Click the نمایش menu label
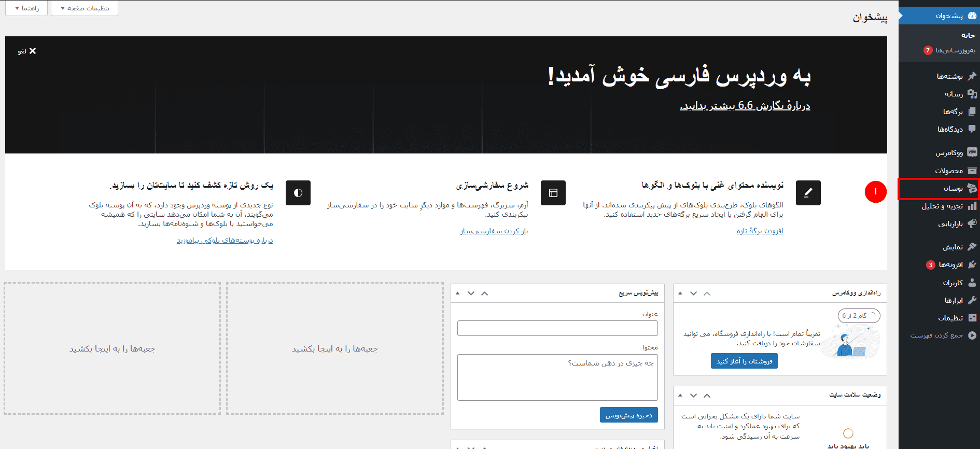Image resolution: width=980 pixels, height=449 pixels. coord(953,247)
